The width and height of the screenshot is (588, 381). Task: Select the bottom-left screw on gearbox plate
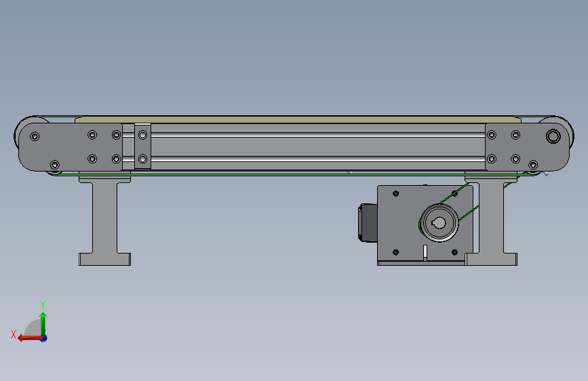point(395,252)
